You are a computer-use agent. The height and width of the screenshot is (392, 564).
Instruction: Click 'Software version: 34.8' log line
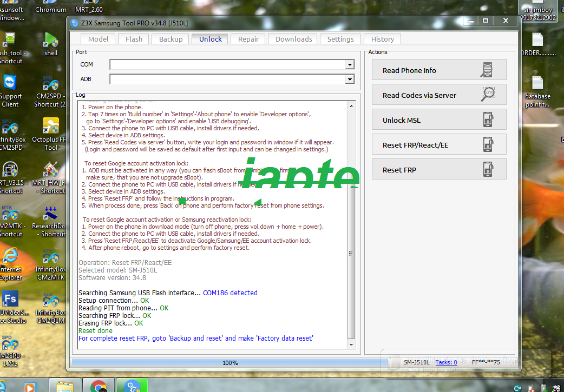coord(112,278)
